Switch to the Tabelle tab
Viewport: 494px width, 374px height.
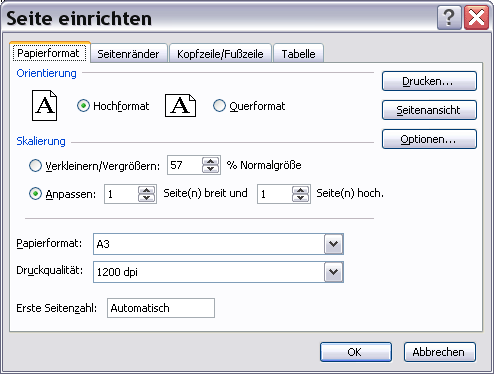[x=298, y=54]
